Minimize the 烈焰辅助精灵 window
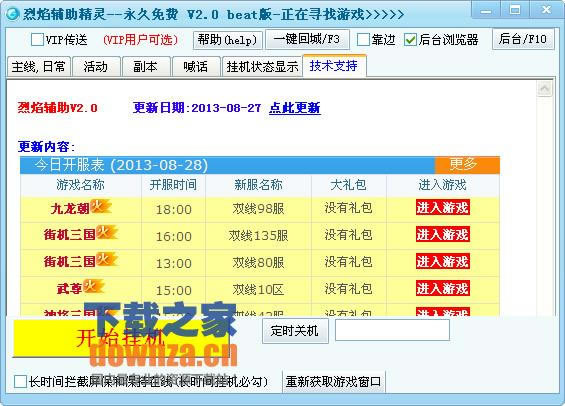This screenshot has width=565, height=406. tap(486, 10)
